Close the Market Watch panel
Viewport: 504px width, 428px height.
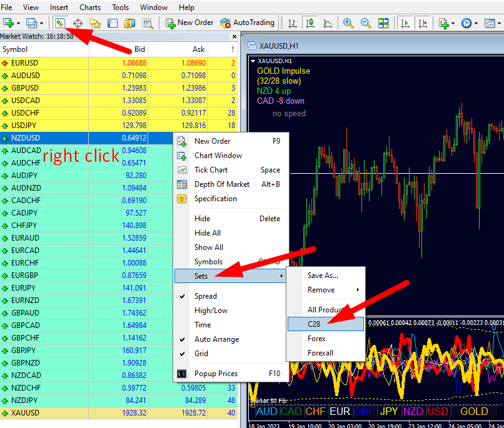tap(234, 37)
